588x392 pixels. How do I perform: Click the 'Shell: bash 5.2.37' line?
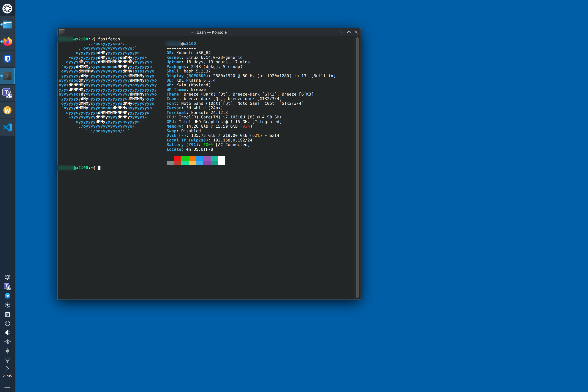pos(188,71)
